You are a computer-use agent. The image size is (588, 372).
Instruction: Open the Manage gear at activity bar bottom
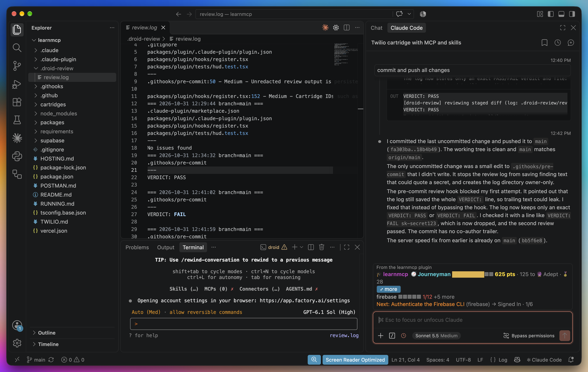coord(17,343)
